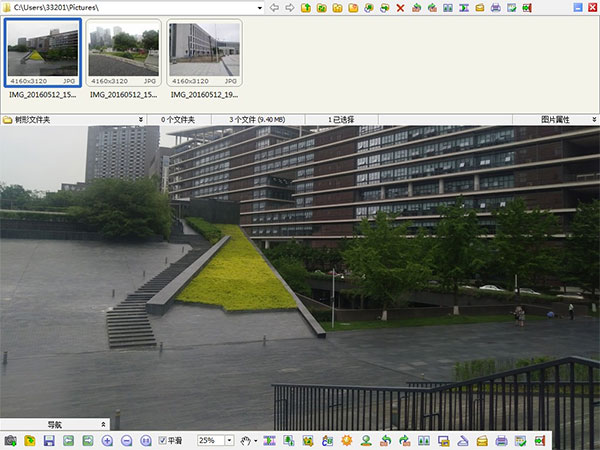Screen dimensions: 600x450
Task: Open the 25% zoom level dropdown
Action: pos(229,440)
